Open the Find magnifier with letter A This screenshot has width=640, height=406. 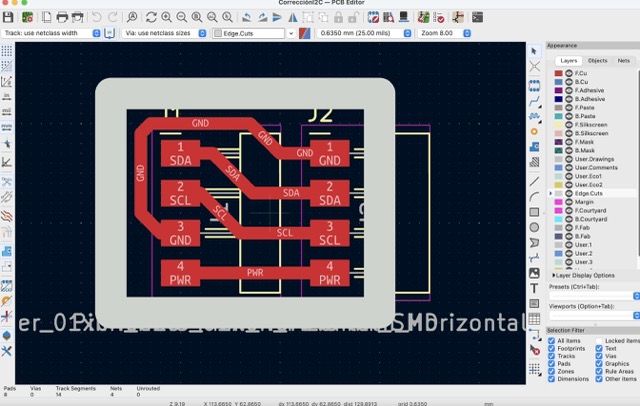(x=131, y=17)
